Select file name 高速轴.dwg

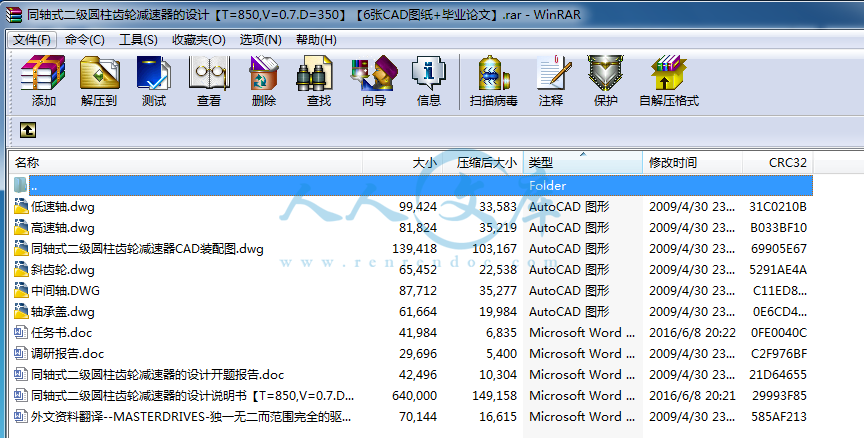63,228
